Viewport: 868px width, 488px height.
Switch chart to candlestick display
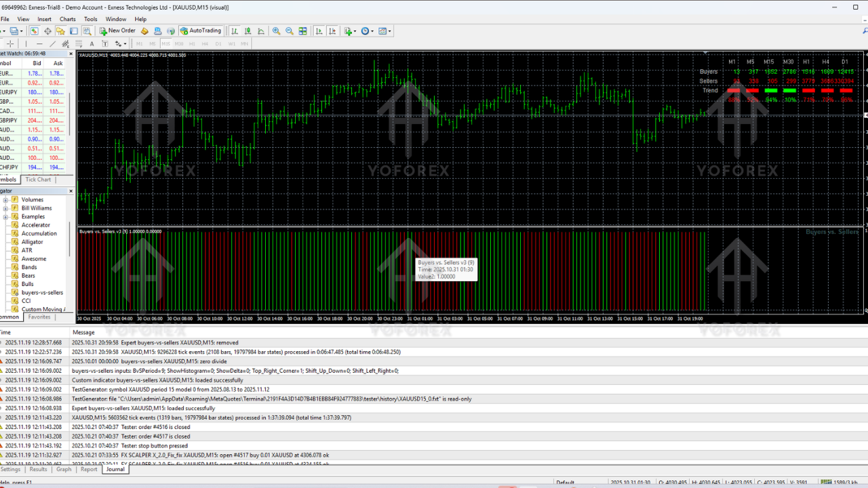pos(248,30)
